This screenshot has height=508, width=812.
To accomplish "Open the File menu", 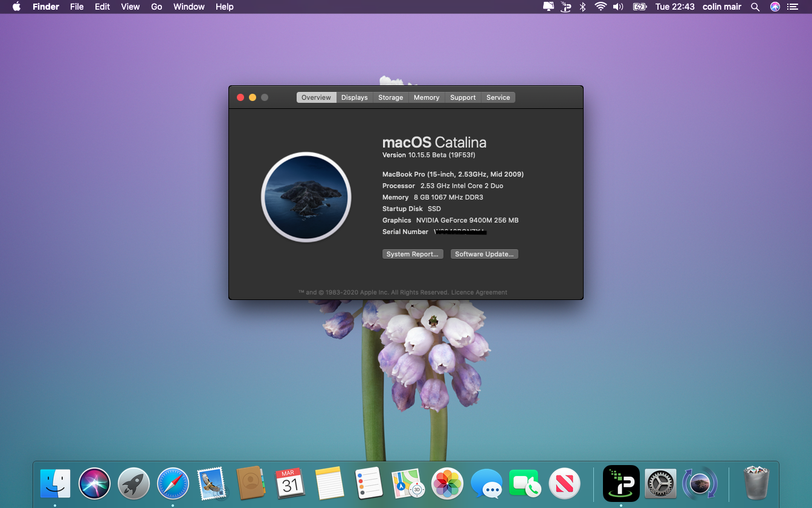I will 77,7.
